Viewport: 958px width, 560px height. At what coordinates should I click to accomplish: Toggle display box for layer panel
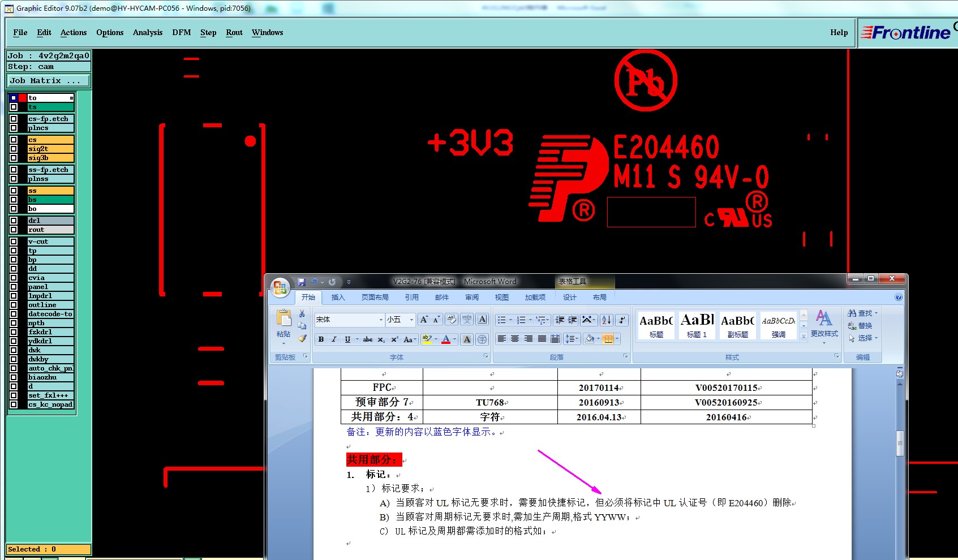(14, 287)
